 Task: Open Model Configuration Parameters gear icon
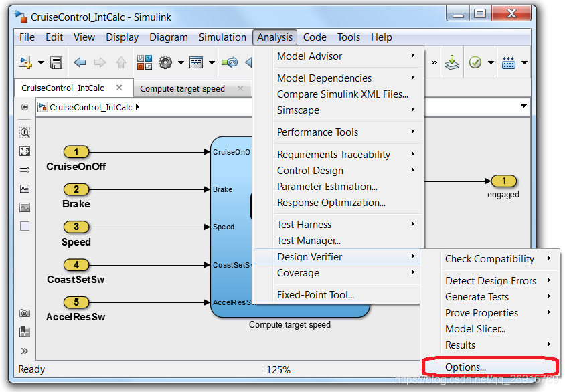(x=165, y=62)
